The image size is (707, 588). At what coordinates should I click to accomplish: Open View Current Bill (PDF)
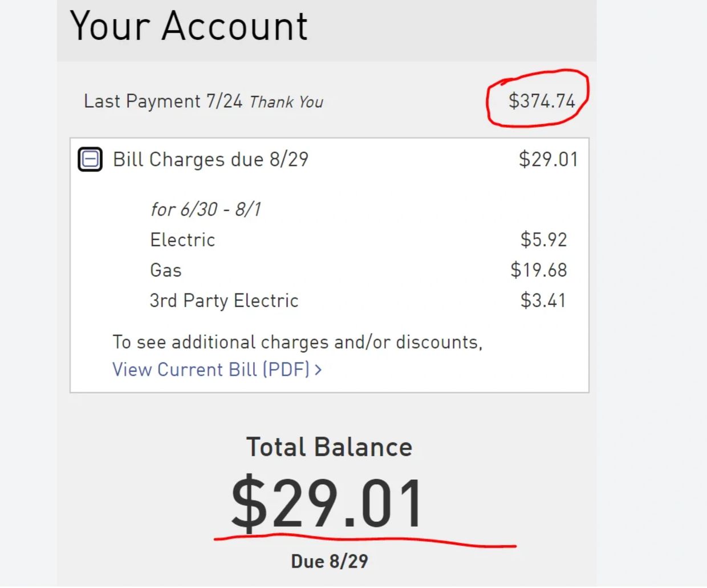(211, 369)
